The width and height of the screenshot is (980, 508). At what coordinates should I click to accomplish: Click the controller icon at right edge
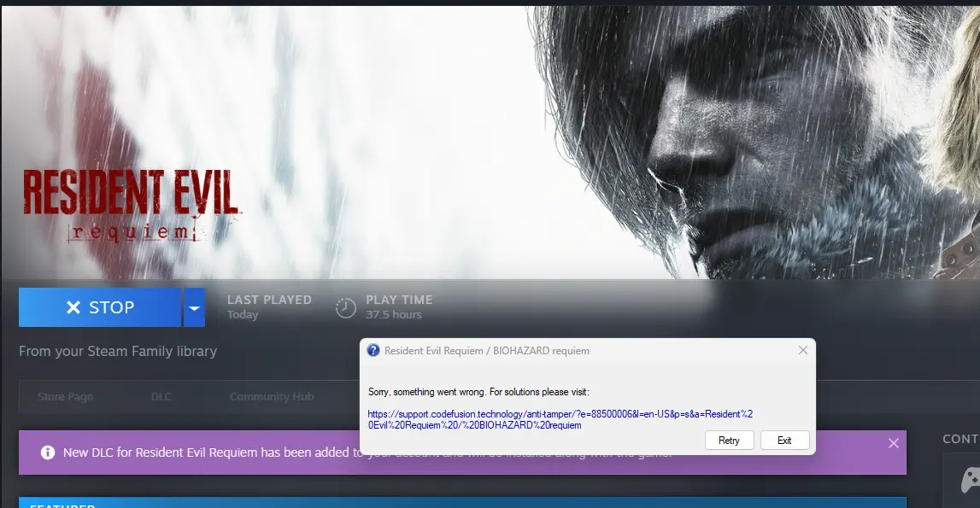pos(970,480)
